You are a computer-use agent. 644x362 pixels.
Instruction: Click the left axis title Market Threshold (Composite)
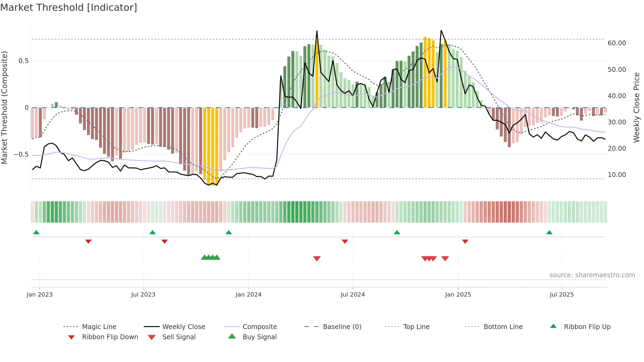coord(4,108)
